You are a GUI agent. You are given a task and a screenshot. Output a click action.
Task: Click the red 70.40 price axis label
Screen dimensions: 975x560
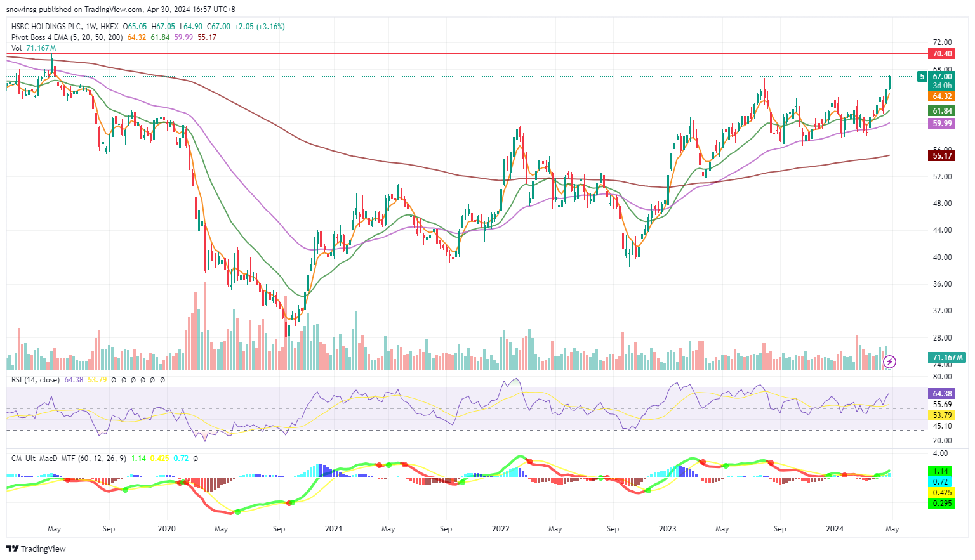[x=942, y=54]
